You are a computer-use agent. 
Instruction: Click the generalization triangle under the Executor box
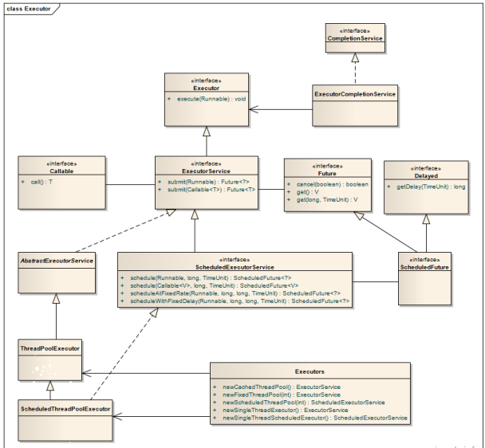[x=207, y=132]
